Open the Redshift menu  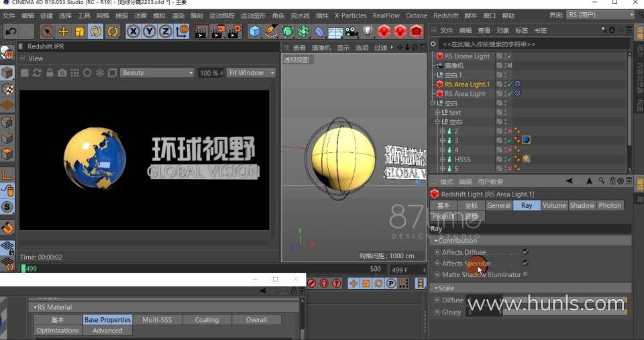point(445,15)
